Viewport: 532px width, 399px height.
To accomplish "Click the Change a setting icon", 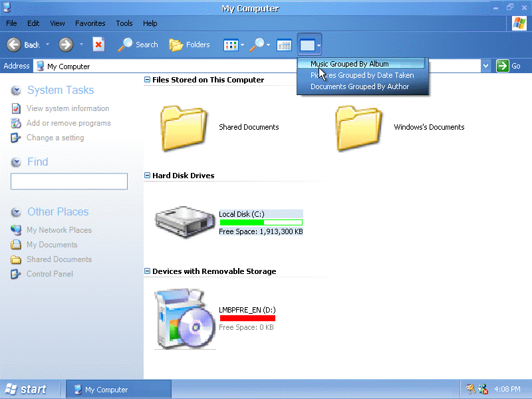I will coord(15,138).
